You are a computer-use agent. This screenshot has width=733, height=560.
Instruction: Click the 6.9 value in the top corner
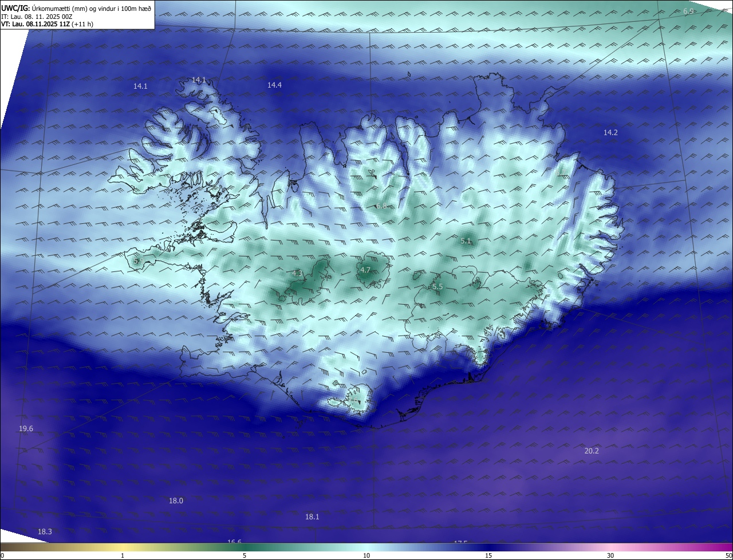point(688,11)
